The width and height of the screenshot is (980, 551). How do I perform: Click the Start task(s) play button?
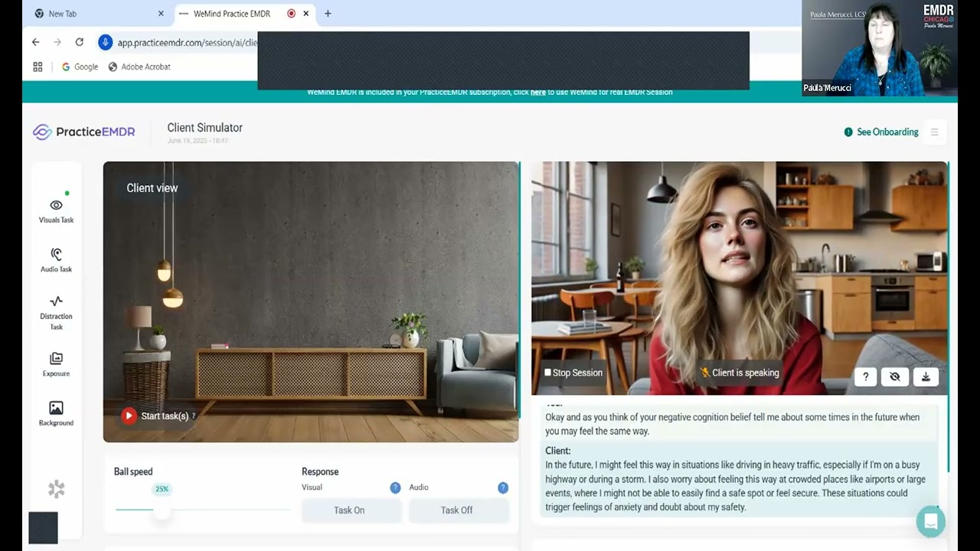tap(129, 416)
